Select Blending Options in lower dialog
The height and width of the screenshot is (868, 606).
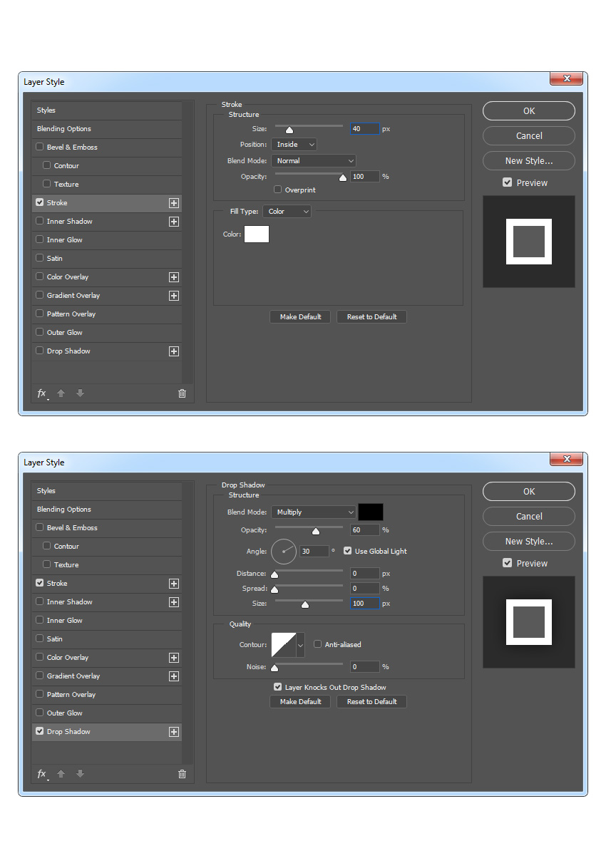click(106, 510)
